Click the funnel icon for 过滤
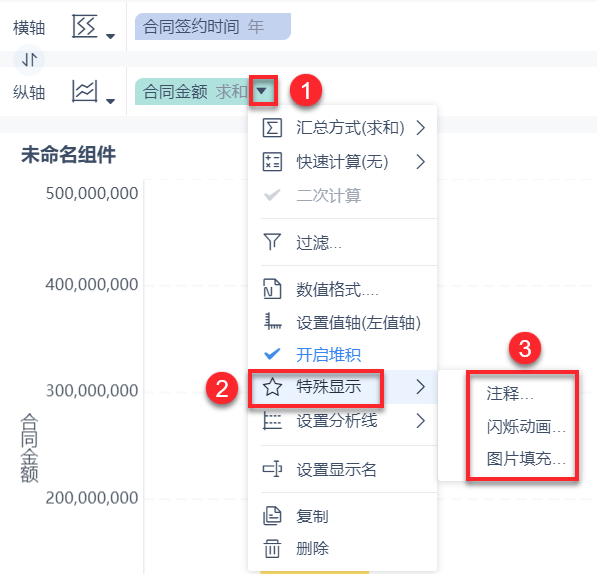This screenshot has height=574, width=597. point(272,242)
